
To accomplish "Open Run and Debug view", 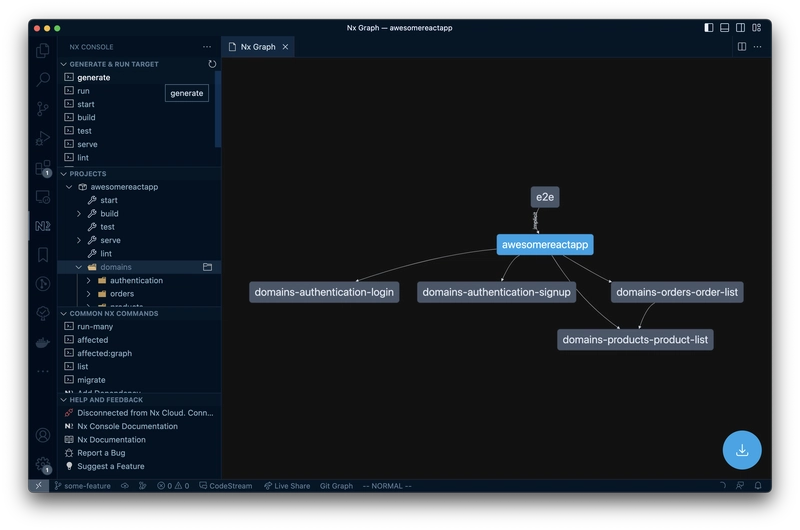I will (x=43, y=138).
